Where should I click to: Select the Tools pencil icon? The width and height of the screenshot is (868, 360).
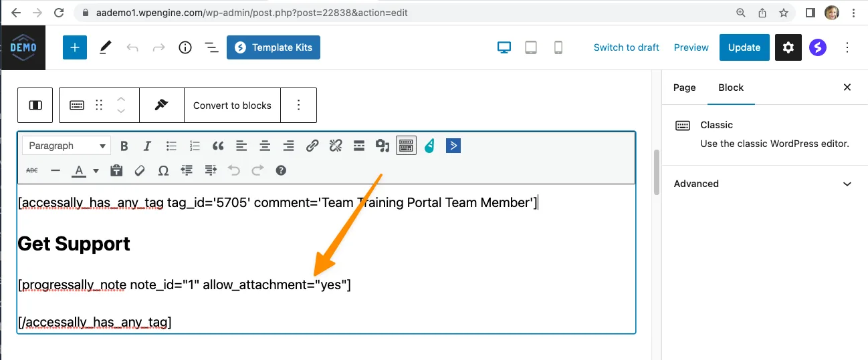click(x=106, y=47)
